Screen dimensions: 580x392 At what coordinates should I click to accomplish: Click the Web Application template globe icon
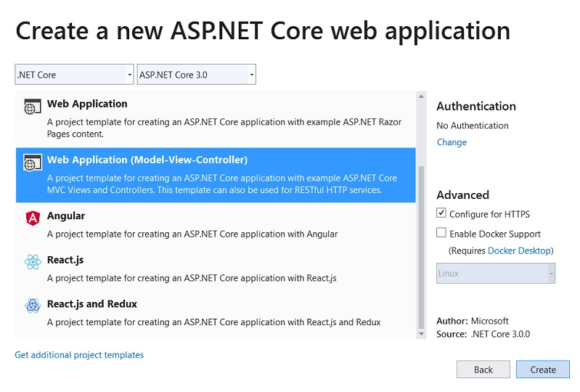tap(32, 107)
